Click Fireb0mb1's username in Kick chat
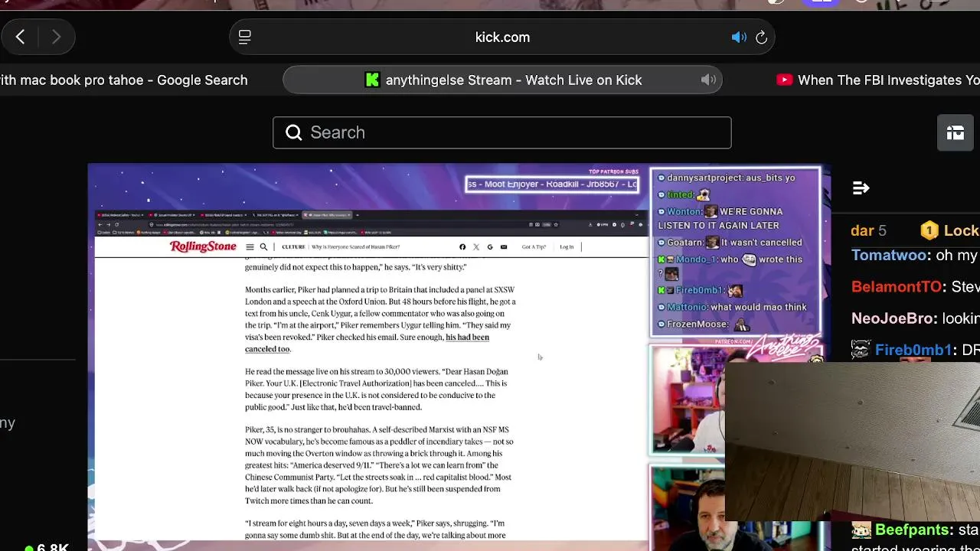This screenshot has height=551, width=980. [x=913, y=350]
